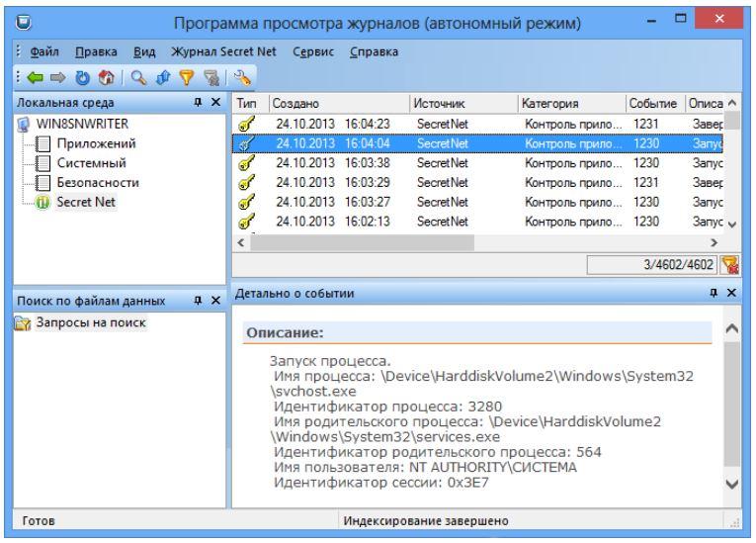Open the Вид menu

coord(144,51)
